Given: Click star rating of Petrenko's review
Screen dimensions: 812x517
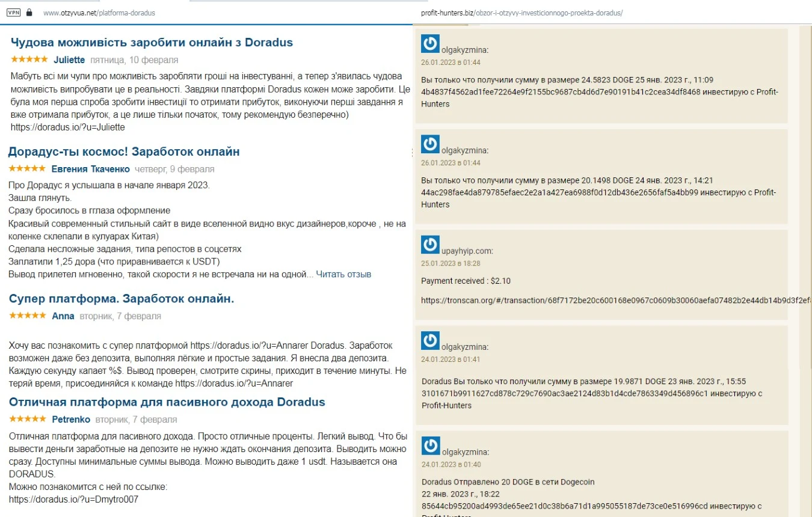Looking at the screenshot, I should point(28,419).
